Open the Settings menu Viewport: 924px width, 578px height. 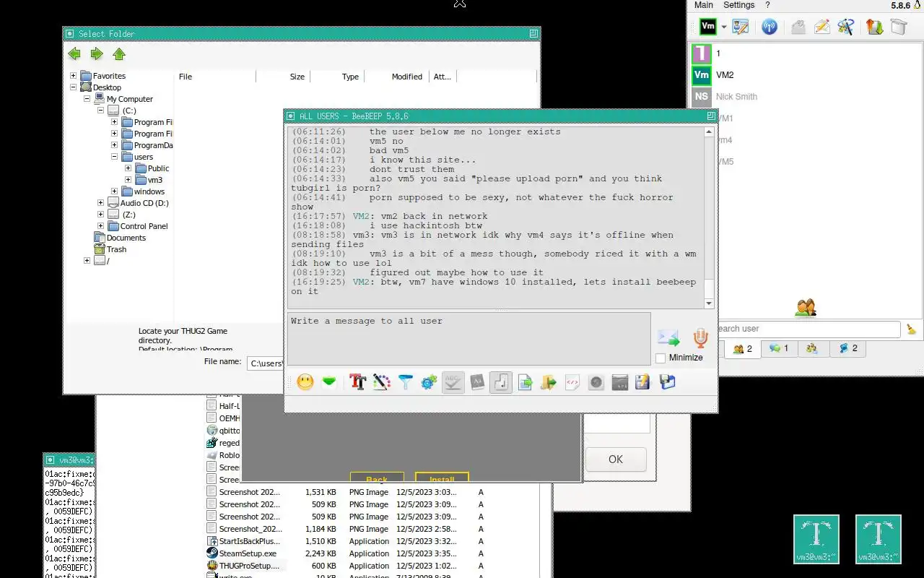tap(739, 5)
